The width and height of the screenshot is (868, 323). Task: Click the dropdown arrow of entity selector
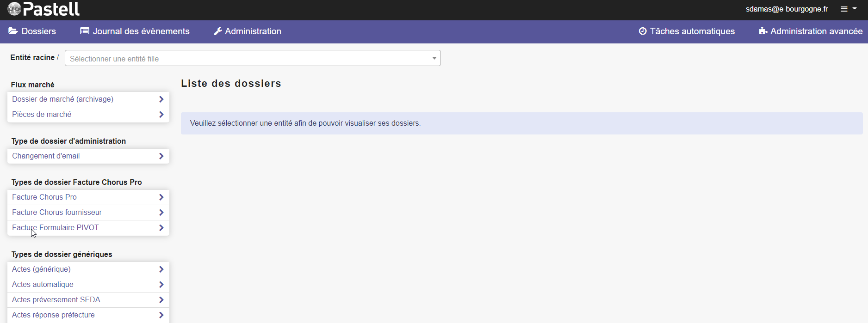tap(434, 58)
